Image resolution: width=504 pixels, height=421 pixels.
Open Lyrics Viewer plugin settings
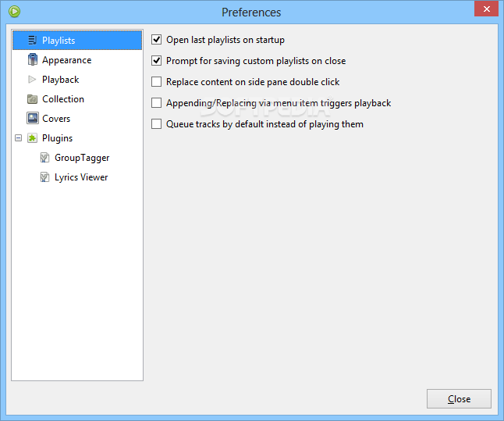pos(81,177)
